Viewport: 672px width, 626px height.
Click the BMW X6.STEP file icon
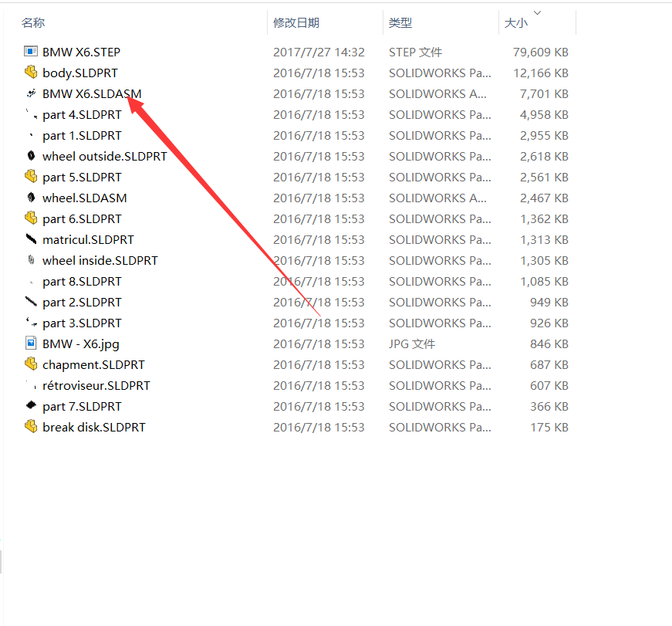tap(31, 52)
